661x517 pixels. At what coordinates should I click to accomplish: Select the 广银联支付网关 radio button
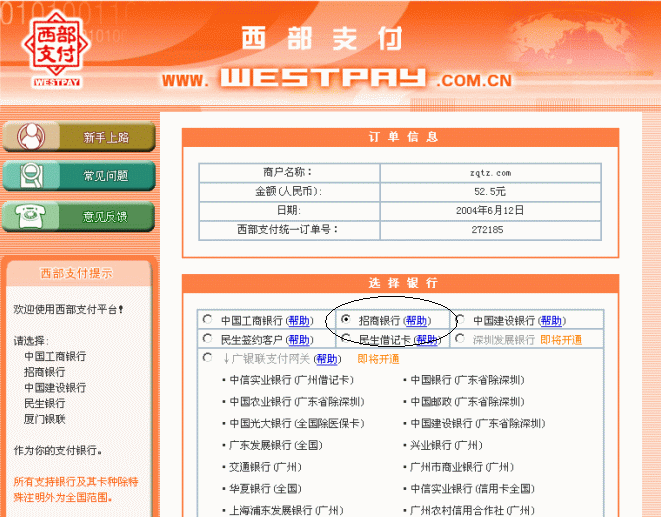pyautogui.click(x=207, y=358)
